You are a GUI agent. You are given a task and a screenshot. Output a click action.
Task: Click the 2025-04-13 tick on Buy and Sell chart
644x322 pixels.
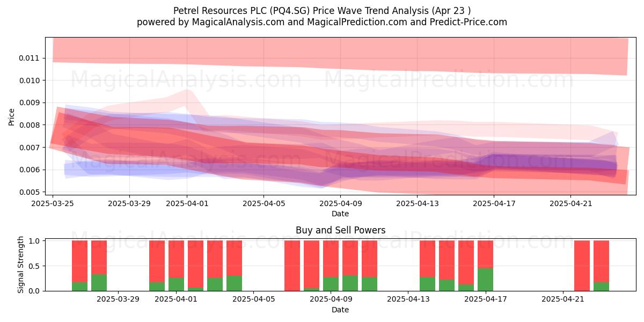408,299
